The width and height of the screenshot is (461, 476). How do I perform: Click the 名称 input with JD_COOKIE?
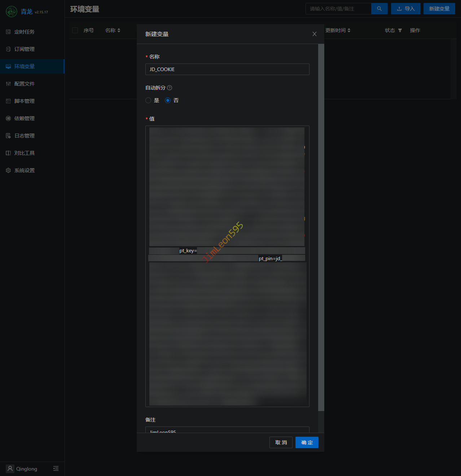(227, 69)
